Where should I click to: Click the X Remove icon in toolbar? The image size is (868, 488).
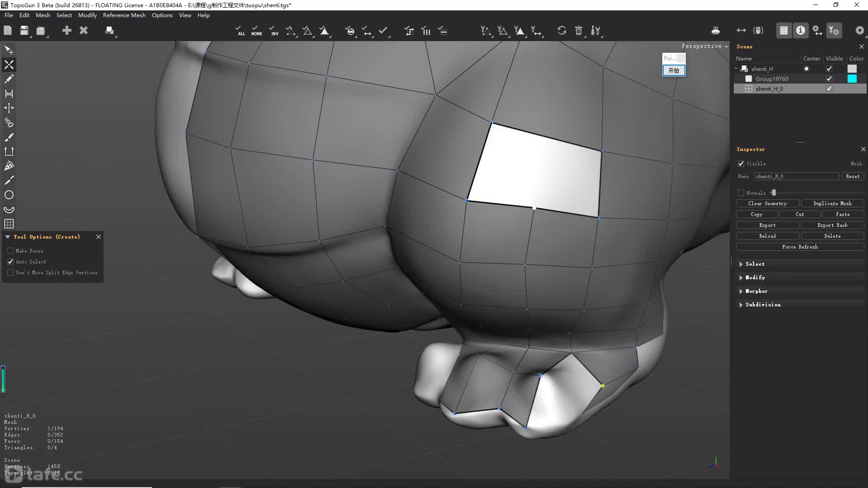84,30
